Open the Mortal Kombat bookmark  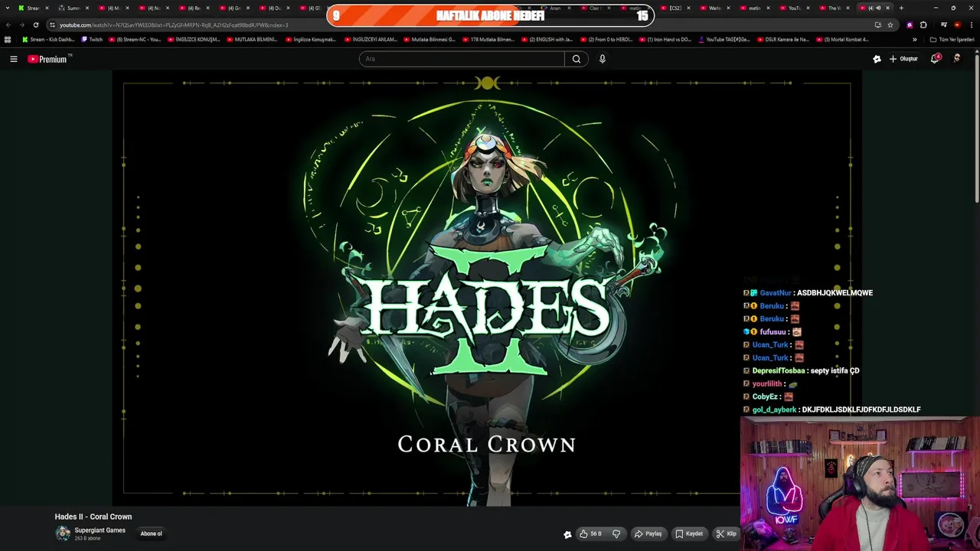tap(842, 39)
